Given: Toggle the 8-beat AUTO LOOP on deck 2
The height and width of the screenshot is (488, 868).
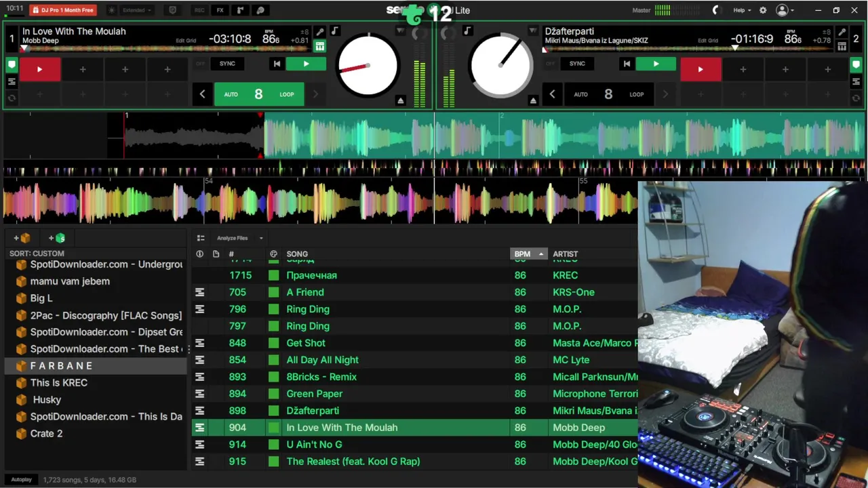Looking at the screenshot, I should [608, 94].
